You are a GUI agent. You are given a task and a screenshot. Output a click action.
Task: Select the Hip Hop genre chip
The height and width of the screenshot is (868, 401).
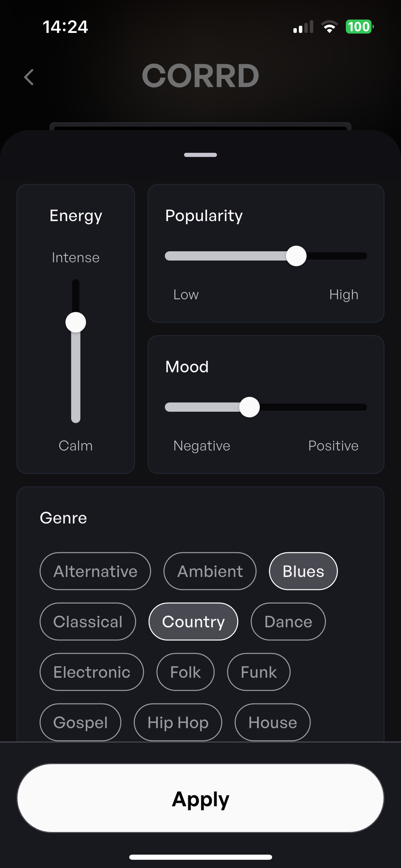click(178, 722)
